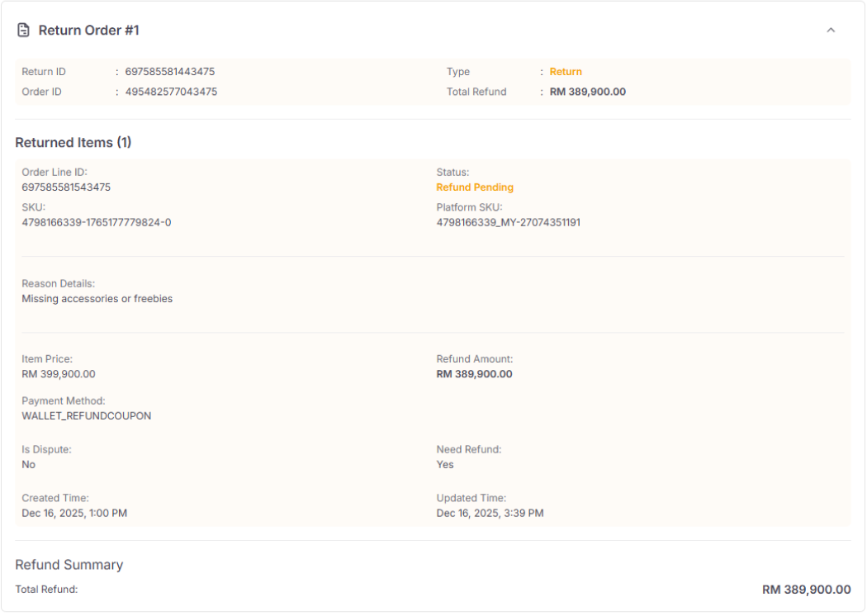Viewport: 867px width, 616px height.
Task: Select the reason Missing accessories or freebies
Action: tap(97, 298)
